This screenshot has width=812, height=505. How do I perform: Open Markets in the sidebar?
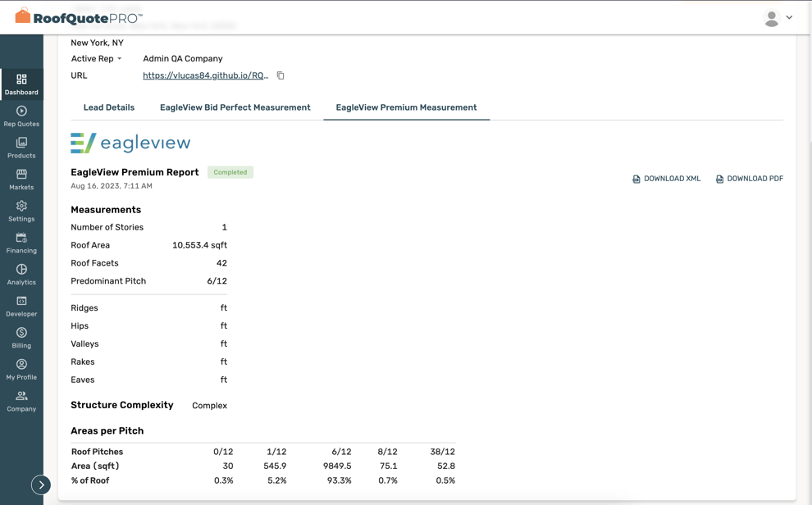tap(21, 180)
